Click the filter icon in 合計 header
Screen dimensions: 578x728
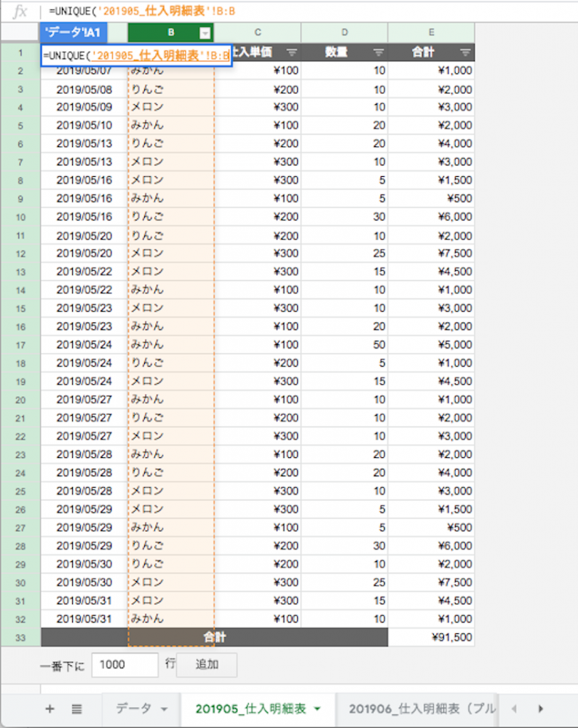click(465, 52)
